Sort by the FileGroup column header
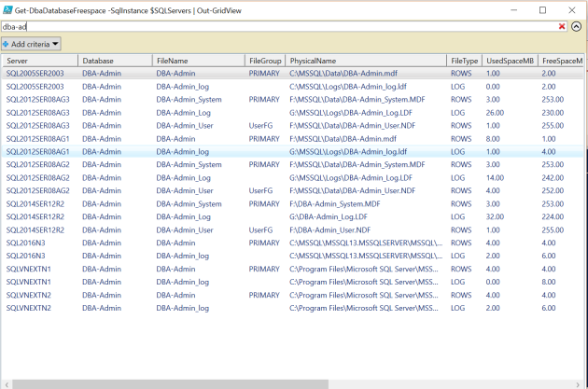Screen dimensions: 588x389 [x=265, y=61]
